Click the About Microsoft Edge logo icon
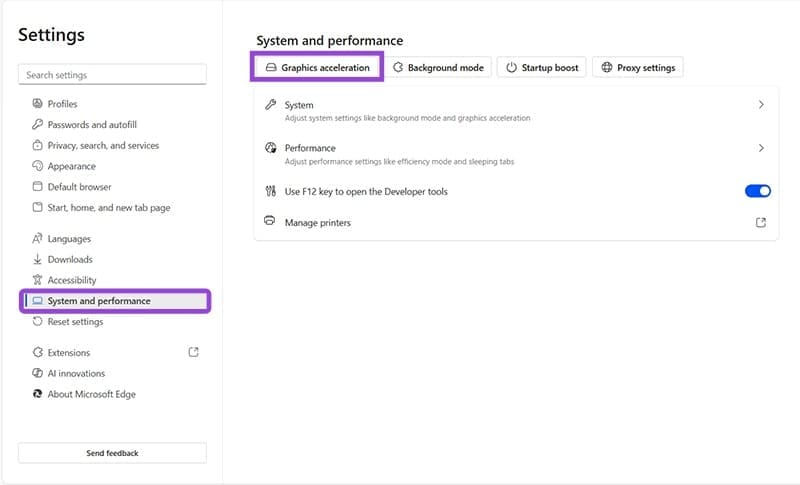Screen dimensions: 800x485 pyautogui.click(x=38, y=394)
